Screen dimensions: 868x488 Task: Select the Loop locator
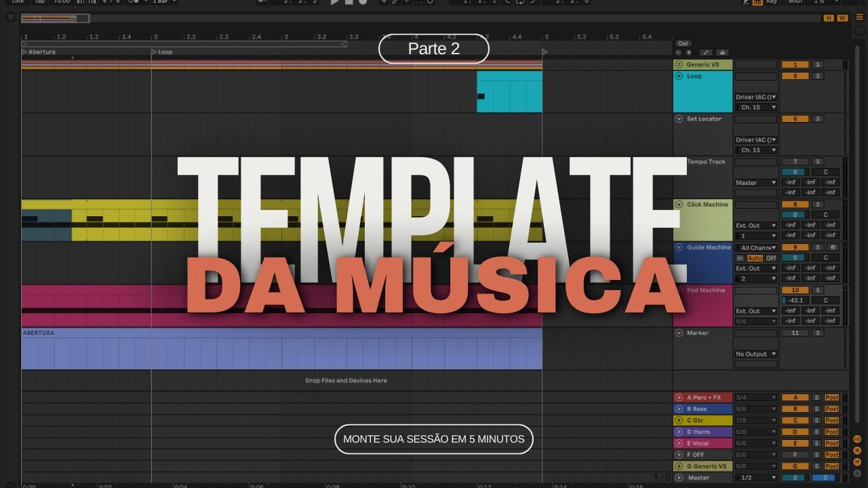coord(161,52)
